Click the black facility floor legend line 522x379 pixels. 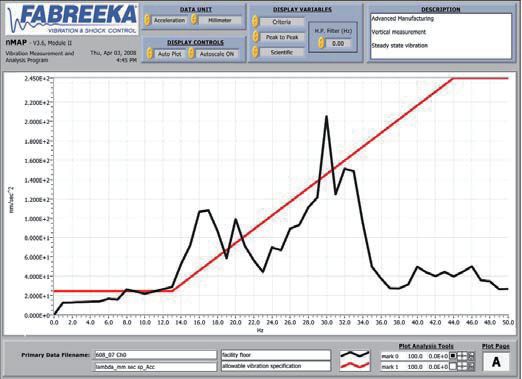pos(354,354)
